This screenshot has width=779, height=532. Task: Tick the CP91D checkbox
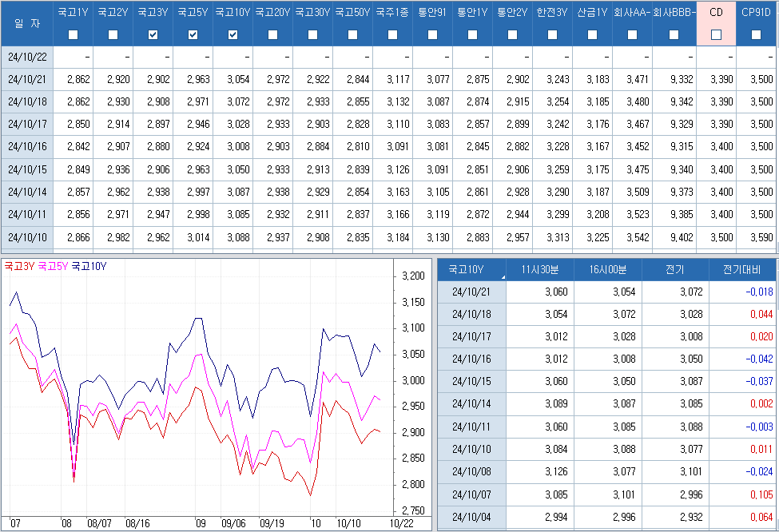(756, 34)
